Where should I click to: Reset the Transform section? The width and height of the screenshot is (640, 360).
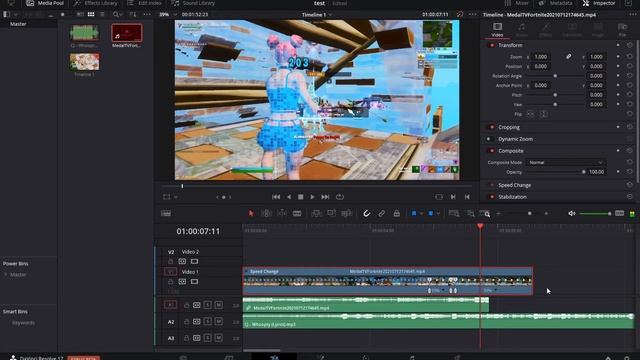(629, 45)
